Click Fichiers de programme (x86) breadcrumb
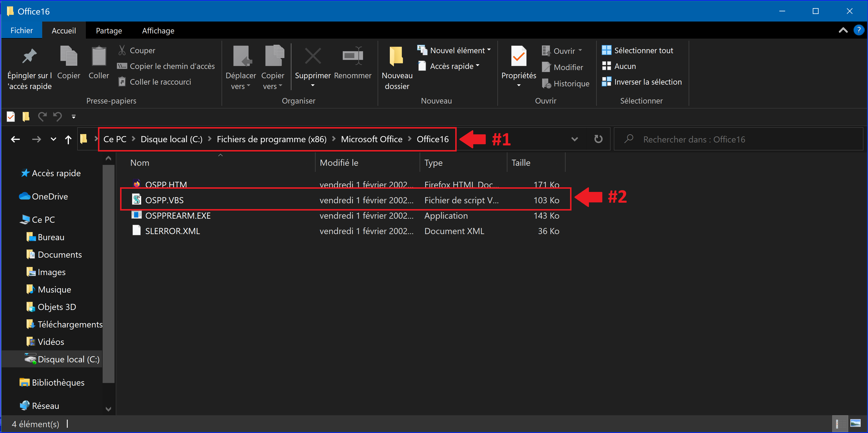868x433 pixels. click(272, 139)
